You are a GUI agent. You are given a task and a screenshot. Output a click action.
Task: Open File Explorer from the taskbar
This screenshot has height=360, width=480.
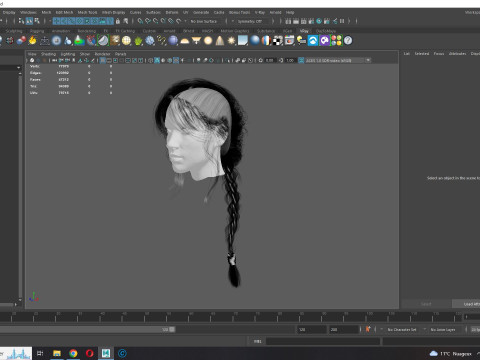point(57,353)
